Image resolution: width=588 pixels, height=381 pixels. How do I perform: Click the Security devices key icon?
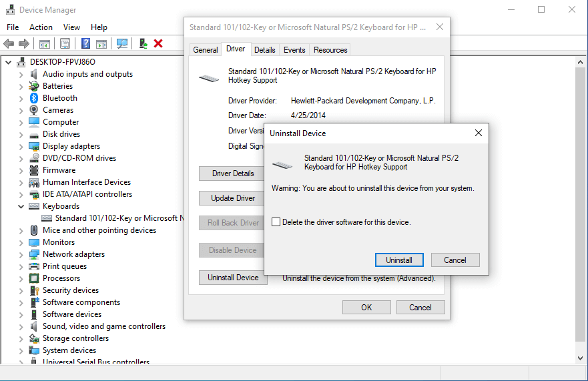click(x=34, y=290)
